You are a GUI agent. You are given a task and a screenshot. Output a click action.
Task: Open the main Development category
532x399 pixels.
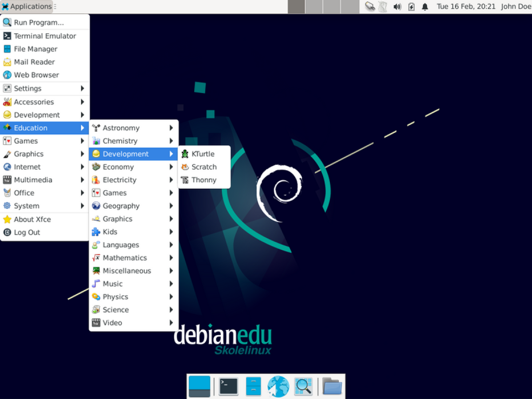pos(45,115)
